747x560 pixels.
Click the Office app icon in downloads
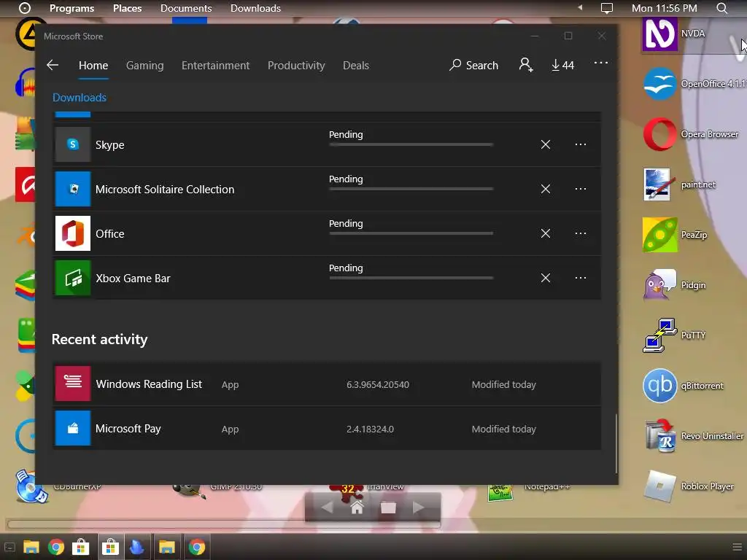click(73, 233)
